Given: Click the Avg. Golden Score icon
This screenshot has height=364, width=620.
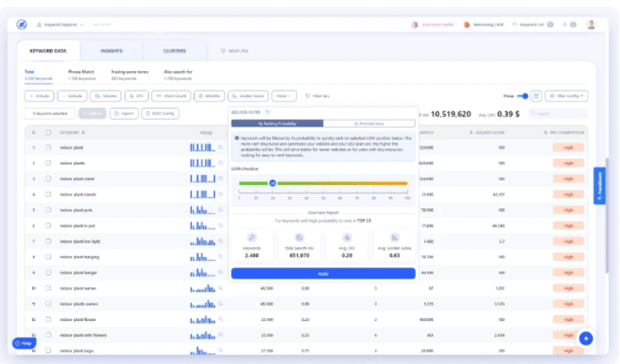Looking at the screenshot, I should pyautogui.click(x=394, y=237).
